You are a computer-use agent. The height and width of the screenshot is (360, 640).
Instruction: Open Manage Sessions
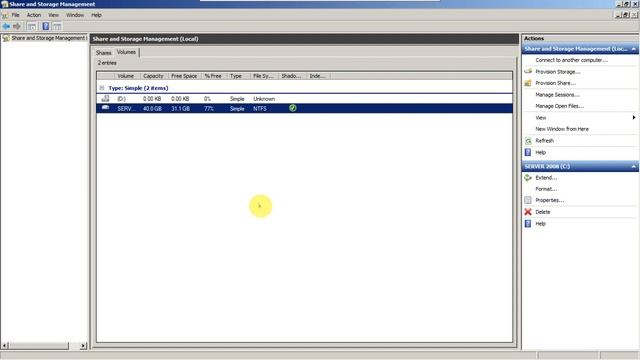pos(557,95)
